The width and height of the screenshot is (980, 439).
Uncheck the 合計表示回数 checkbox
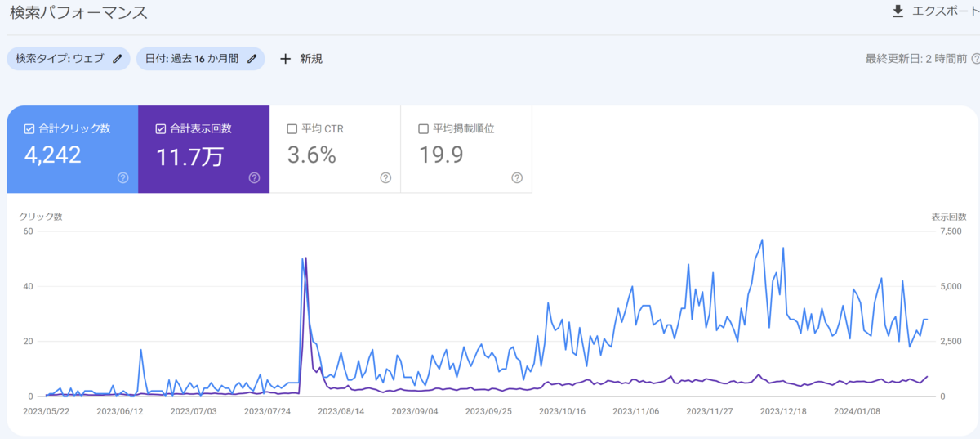pos(161,128)
